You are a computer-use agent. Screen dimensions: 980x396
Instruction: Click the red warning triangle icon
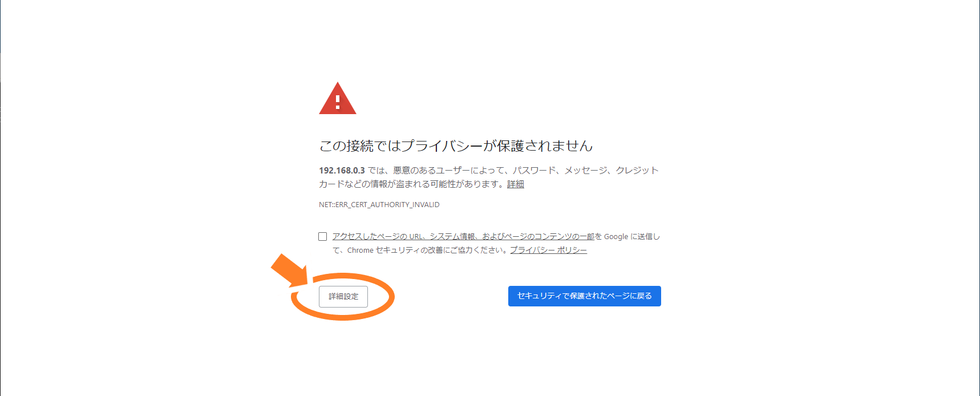point(338,99)
